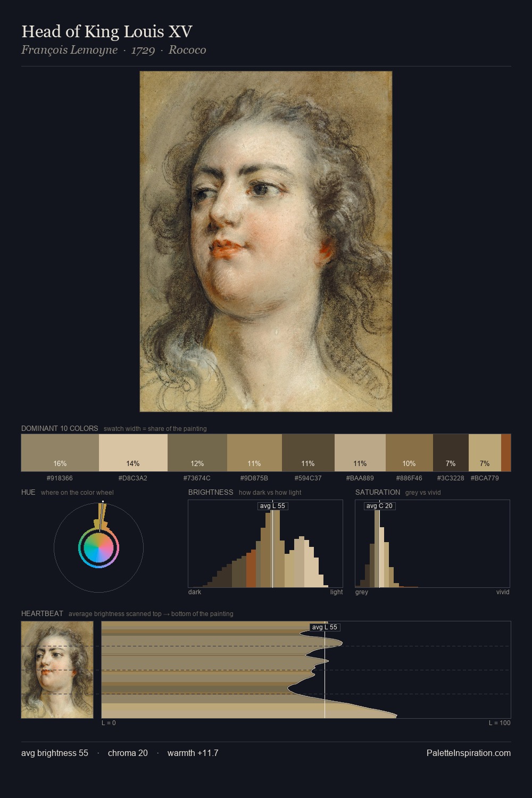532x798 pixels.
Task: Click the avg L 55 label in Heartbeat chart
Action: (325, 627)
